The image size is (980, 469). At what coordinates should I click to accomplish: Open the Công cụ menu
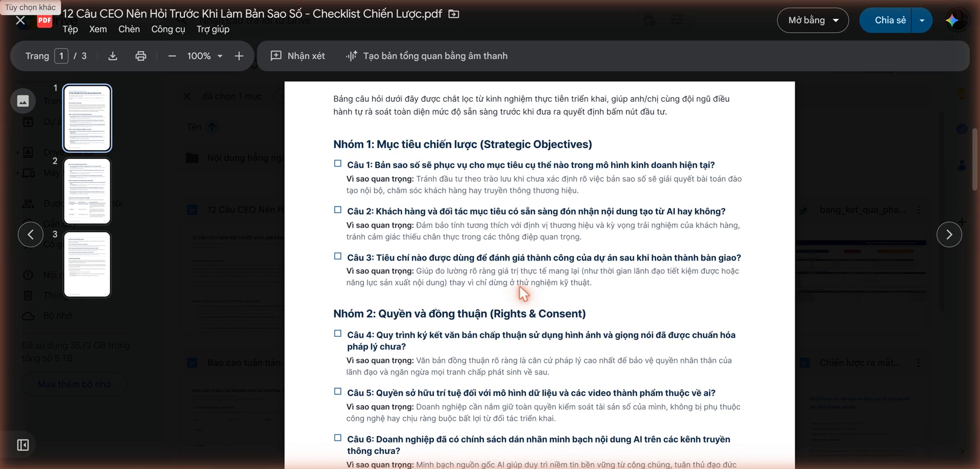[x=168, y=29]
